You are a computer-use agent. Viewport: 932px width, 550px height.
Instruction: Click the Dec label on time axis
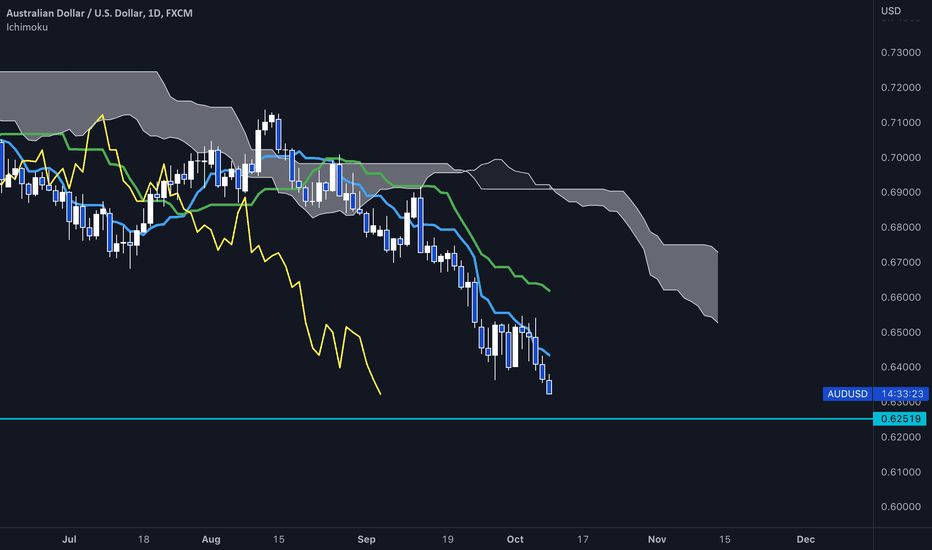coord(805,539)
